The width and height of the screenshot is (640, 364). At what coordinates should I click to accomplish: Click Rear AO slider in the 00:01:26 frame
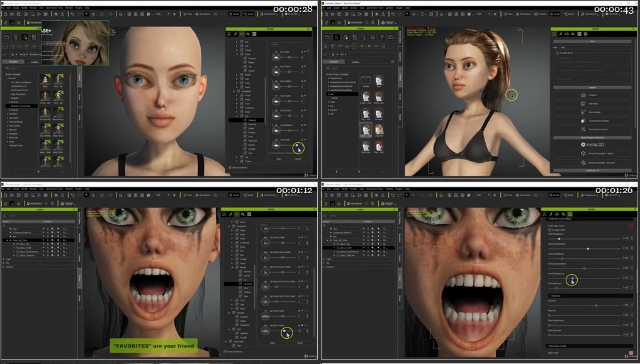click(584, 315)
